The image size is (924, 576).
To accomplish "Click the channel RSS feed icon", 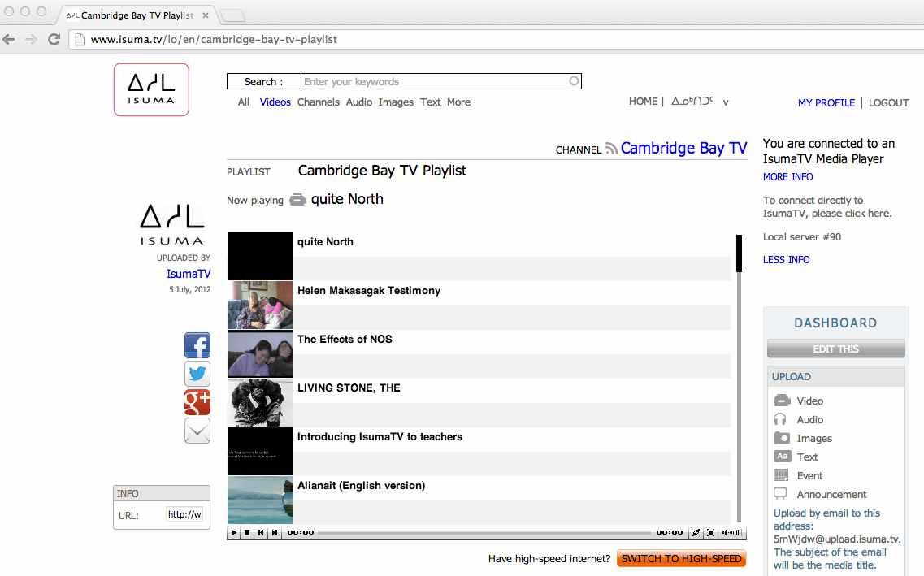I will pyautogui.click(x=611, y=149).
